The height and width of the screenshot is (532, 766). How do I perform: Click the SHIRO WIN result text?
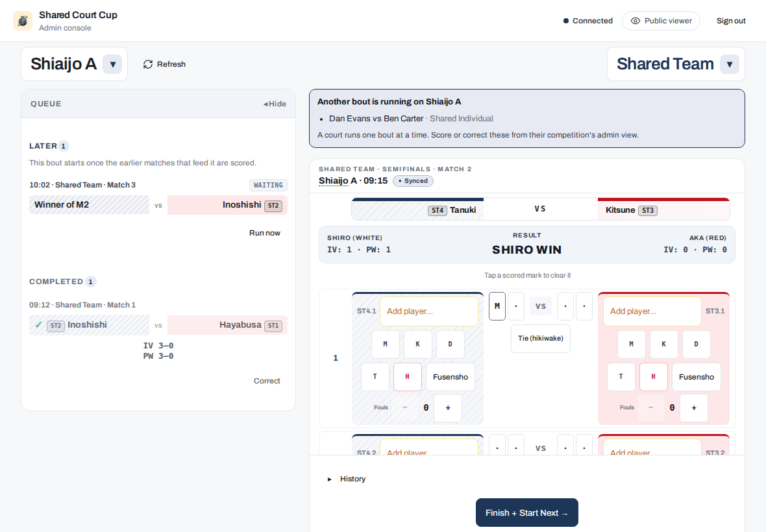coord(526,250)
